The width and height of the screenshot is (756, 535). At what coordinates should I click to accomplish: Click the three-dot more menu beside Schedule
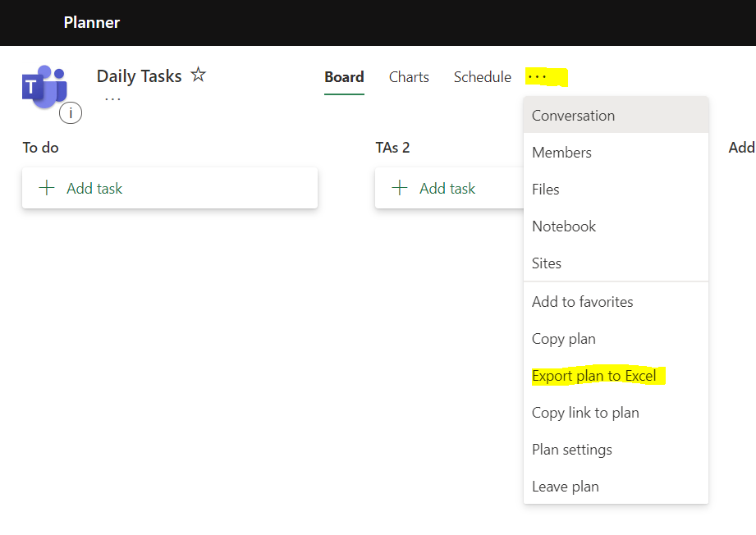pos(537,76)
